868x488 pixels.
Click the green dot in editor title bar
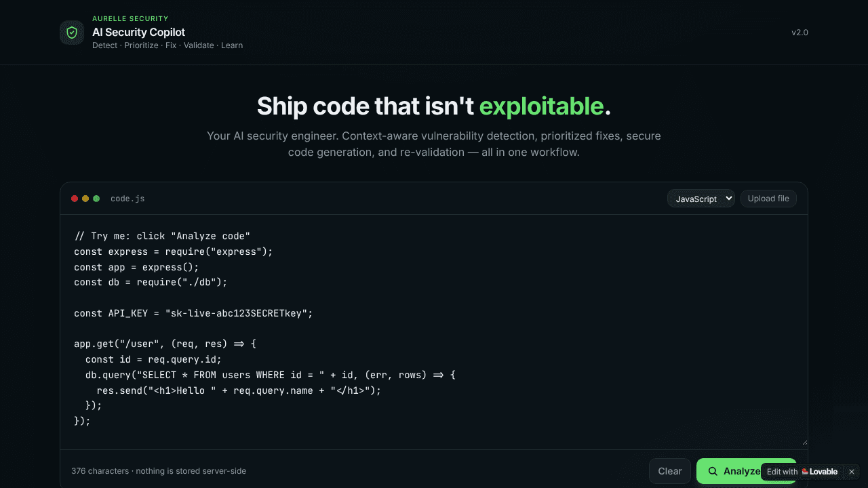(x=96, y=199)
